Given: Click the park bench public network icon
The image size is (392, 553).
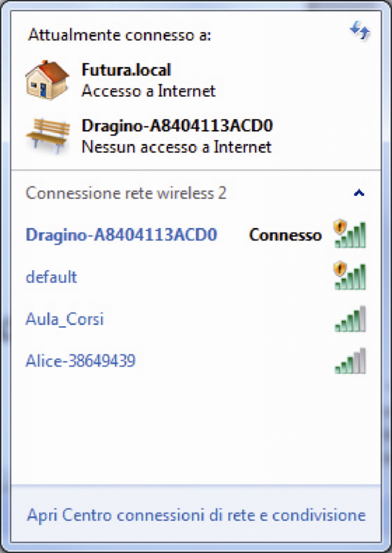Looking at the screenshot, I should point(48,136).
